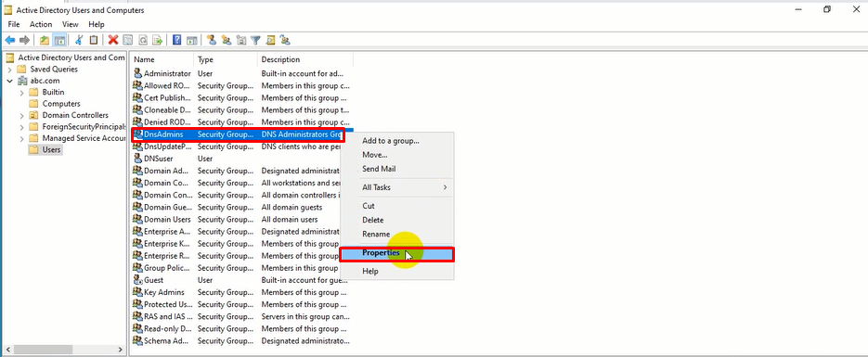The width and height of the screenshot is (868, 357).
Task: Open the View menu
Action: [71, 24]
